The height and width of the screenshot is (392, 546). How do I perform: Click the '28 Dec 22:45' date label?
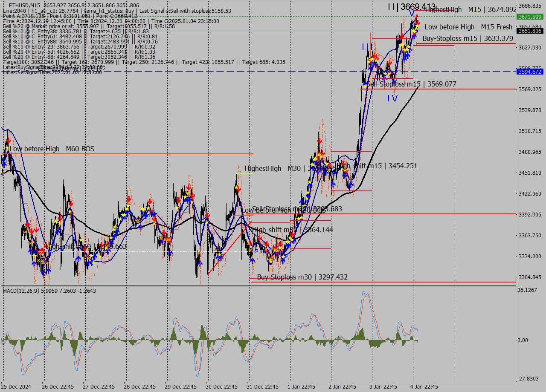tap(139, 386)
